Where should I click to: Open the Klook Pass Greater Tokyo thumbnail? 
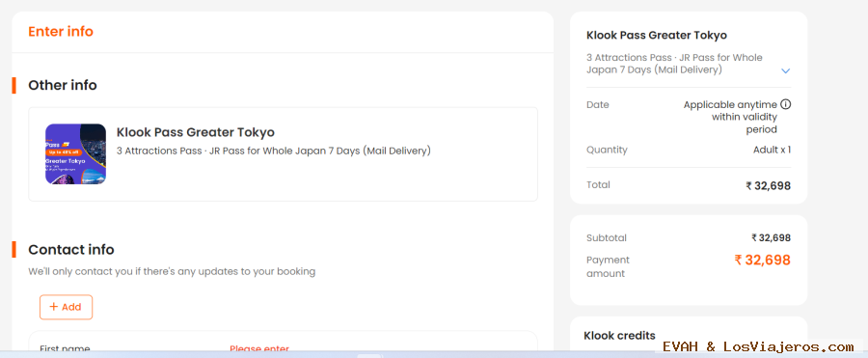coord(76,154)
